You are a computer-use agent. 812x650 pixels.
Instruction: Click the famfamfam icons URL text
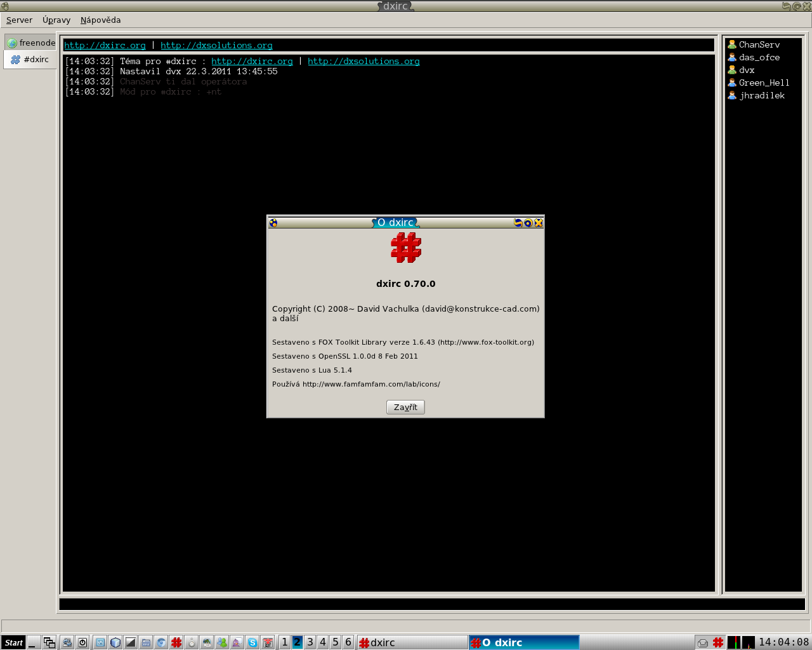point(356,384)
